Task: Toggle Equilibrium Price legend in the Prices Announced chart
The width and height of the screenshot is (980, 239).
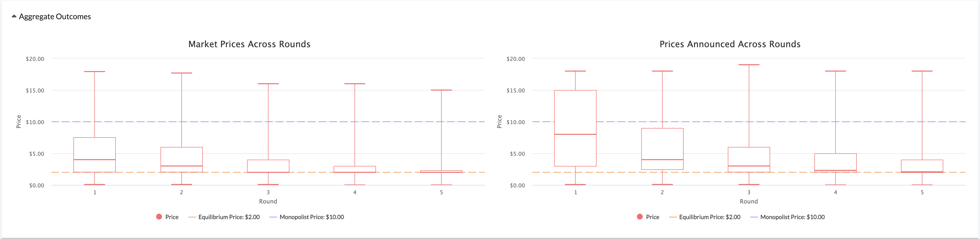Action: 705,217
